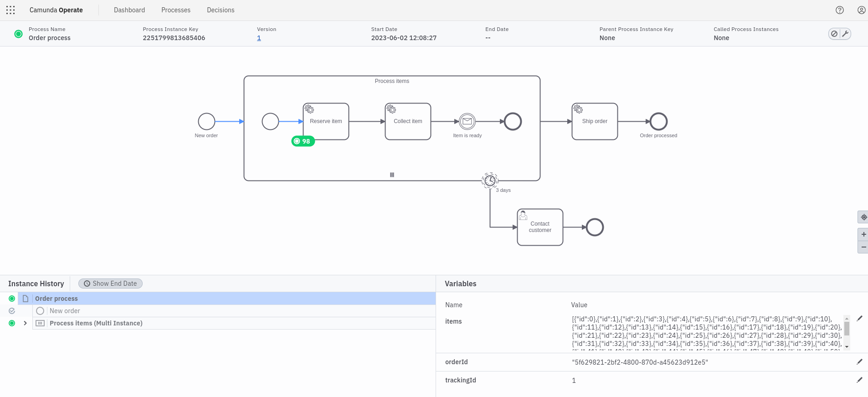Click the Process items subprocess label
This screenshot has height=397, width=868.
click(392, 81)
